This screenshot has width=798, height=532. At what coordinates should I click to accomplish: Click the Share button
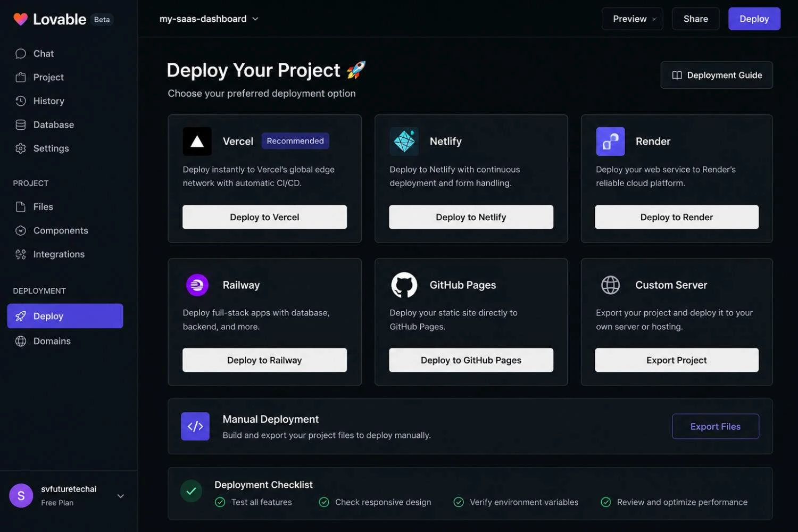(x=696, y=19)
